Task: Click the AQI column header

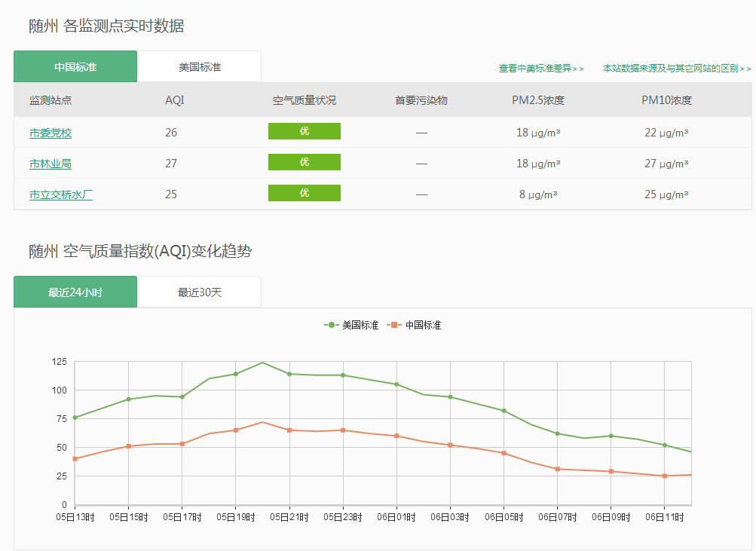Action: (x=174, y=100)
